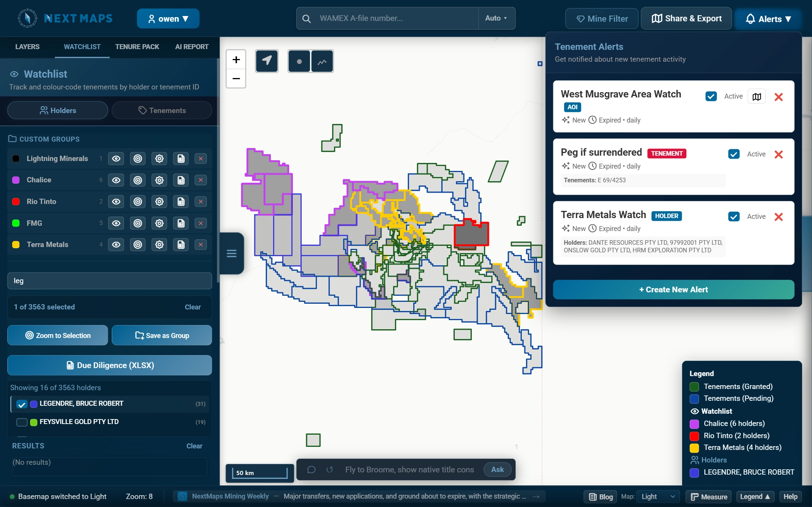The width and height of the screenshot is (812, 507).
Task: Delete the Terra Metals group
Action: pyautogui.click(x=201, y=244)
